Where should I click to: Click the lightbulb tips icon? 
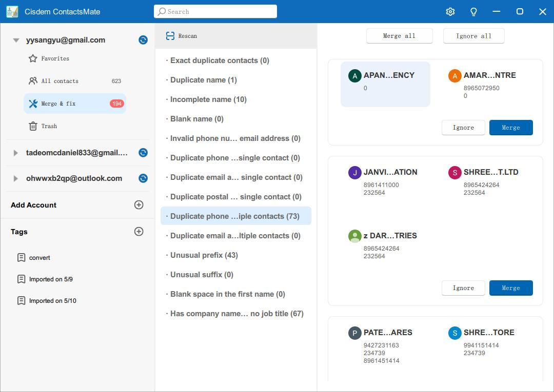(473, 11)
